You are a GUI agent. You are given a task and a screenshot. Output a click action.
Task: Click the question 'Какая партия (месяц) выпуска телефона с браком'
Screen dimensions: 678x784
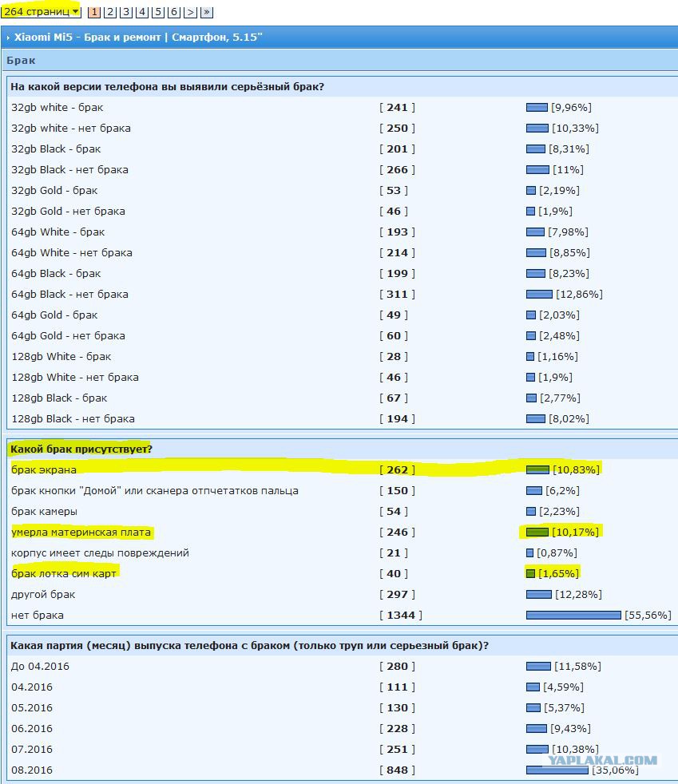(249, 646)
